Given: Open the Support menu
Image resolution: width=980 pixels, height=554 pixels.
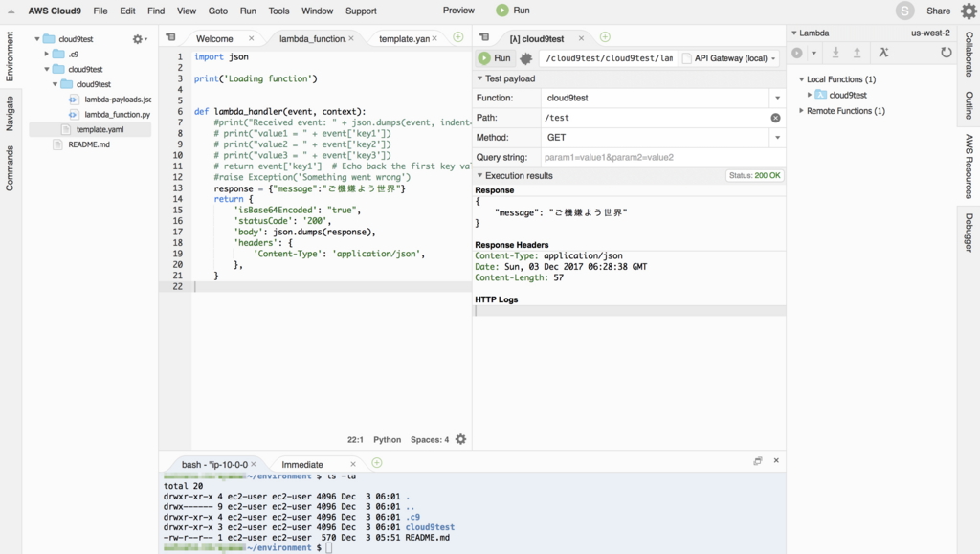Looking at the screenshot, I should click(x=361, y=11).
